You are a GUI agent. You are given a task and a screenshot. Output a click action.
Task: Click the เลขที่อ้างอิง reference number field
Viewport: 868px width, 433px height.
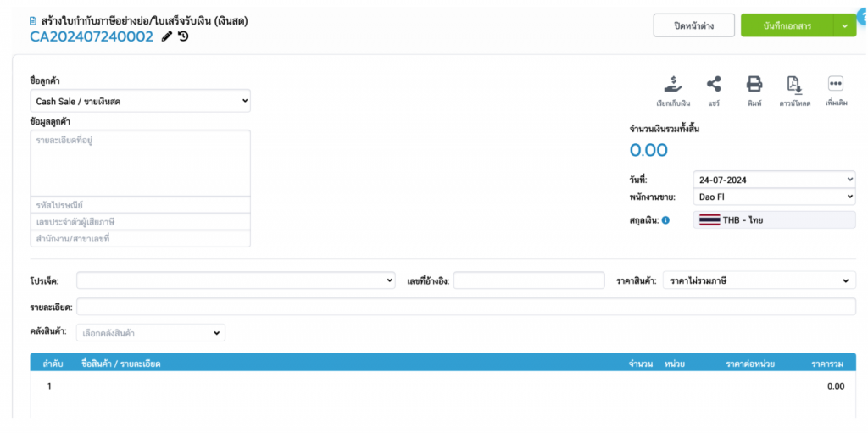pyautogui.click(x=529, y=280)
